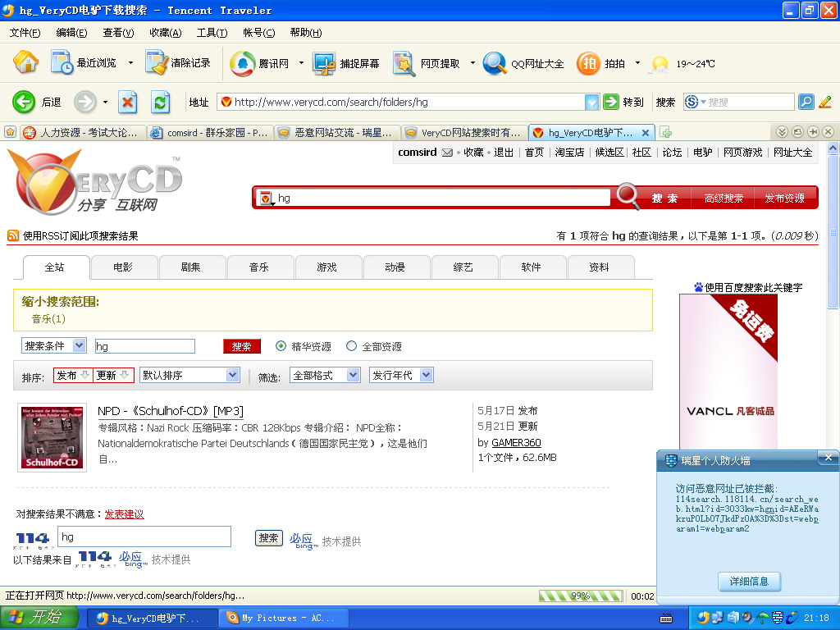Click the Paipai orange icon
The image size is (840, 630).
tap(588, 64)
